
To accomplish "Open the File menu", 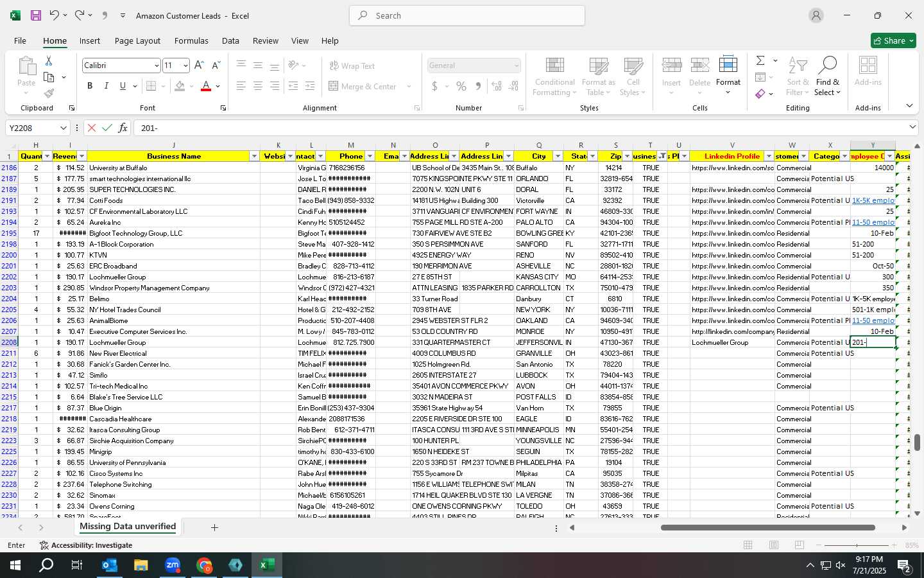I will tap(20, 40).
